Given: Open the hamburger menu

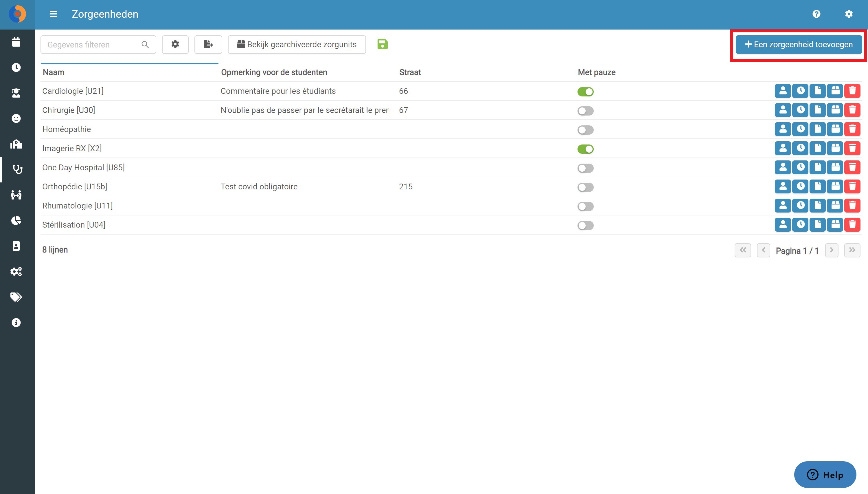Looking at the screenshot, I should [53, 14].
